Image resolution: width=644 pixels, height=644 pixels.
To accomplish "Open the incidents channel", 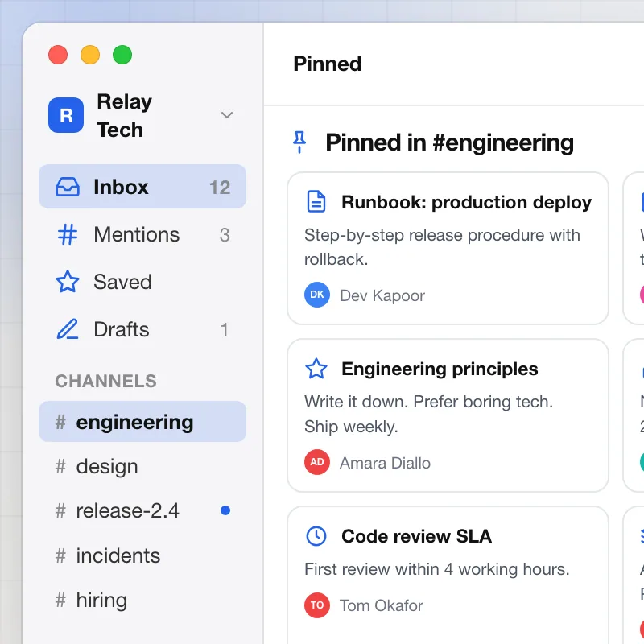I will [x=142, y=555].
